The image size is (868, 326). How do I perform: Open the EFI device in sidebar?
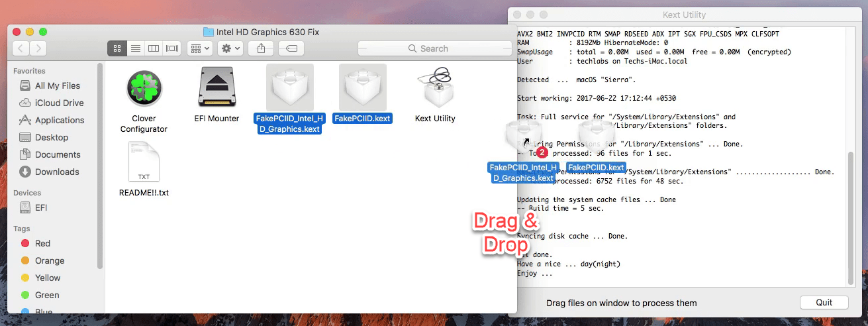[x=33, y=207]
